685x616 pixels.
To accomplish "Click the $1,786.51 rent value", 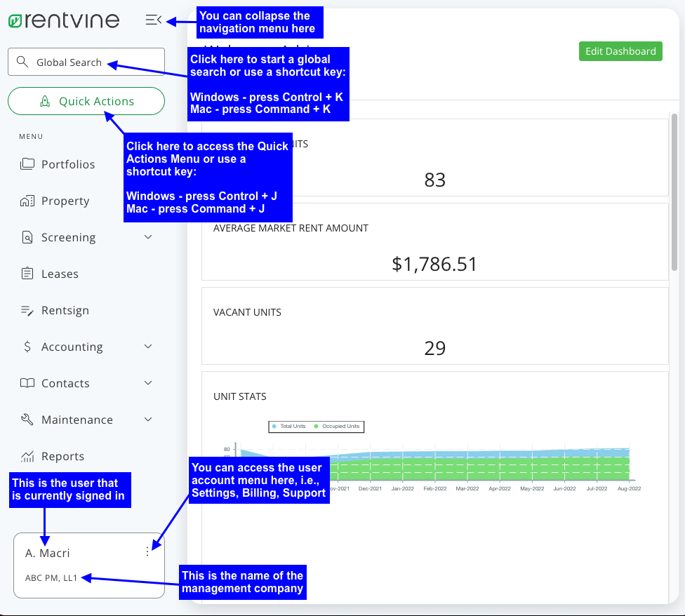I will pos(434,264).
